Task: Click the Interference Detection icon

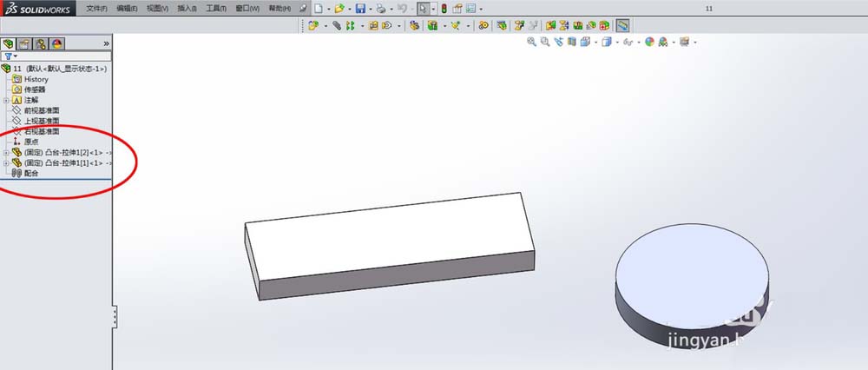Action: [x=550, y=25]
